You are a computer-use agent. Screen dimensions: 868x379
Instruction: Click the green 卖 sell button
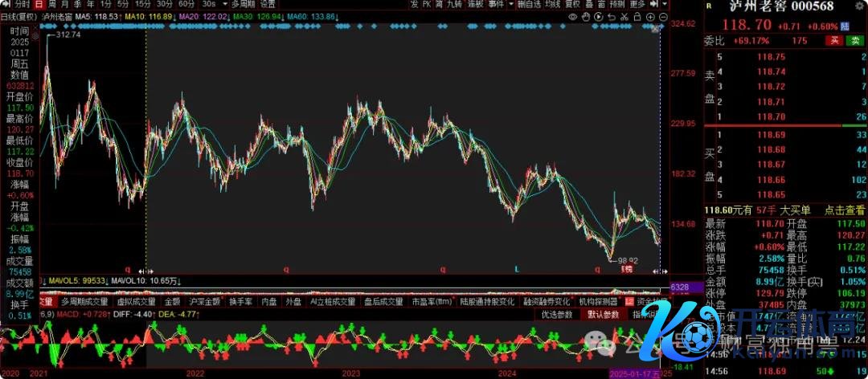tap(854, 39)
